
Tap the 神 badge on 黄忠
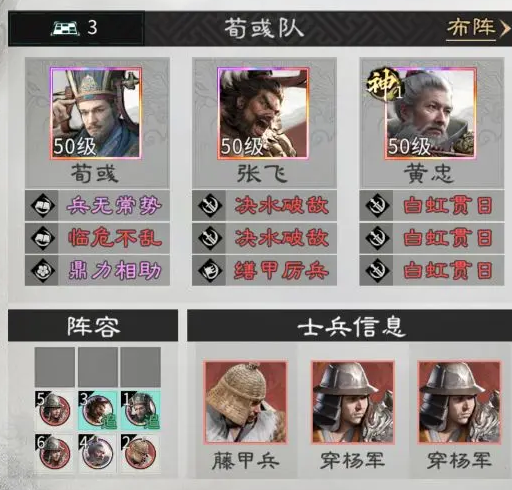click(x=384, y=84)
